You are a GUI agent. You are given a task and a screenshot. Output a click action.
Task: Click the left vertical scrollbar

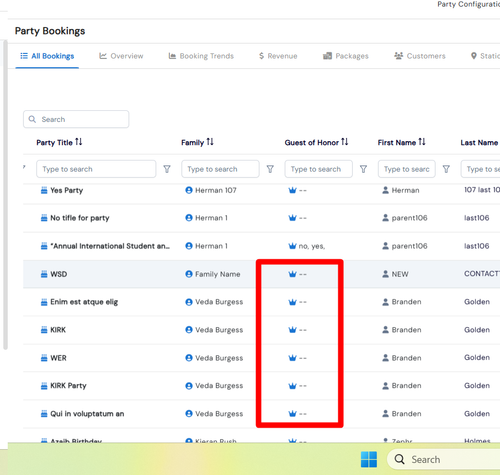coord(5,195)
